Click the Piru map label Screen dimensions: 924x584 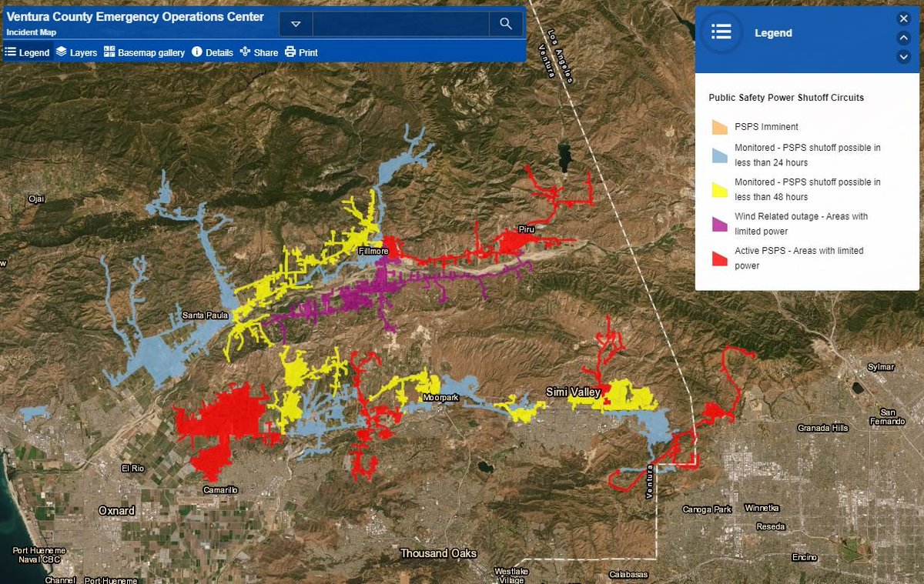[x=526, y=229]
